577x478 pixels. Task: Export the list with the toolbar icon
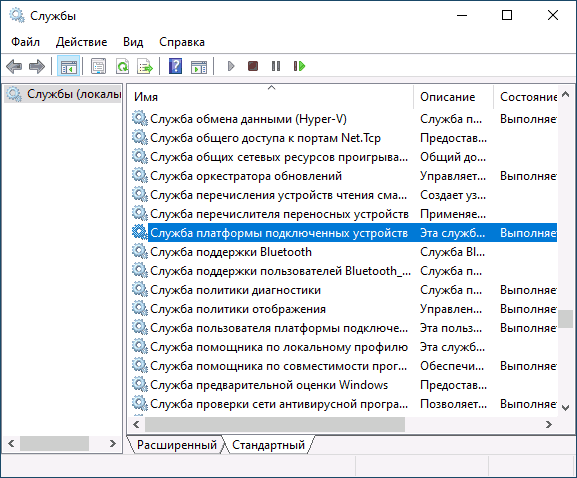pyautogui.click(x=145, y=67)
